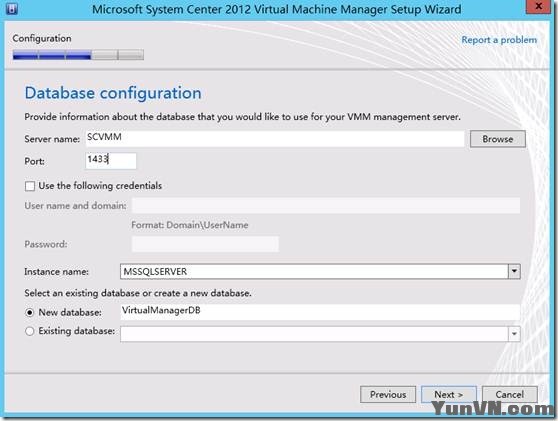The image size is (558, 421).
Task: Click the VirtualManagerDB database name field
Action: tap(320, 312)
